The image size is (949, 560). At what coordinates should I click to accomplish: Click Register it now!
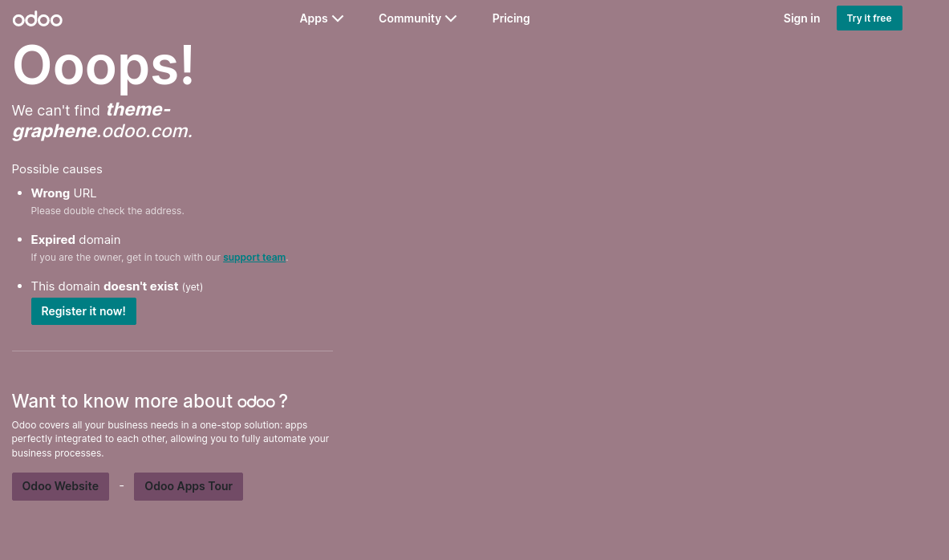tap(83, 311)
